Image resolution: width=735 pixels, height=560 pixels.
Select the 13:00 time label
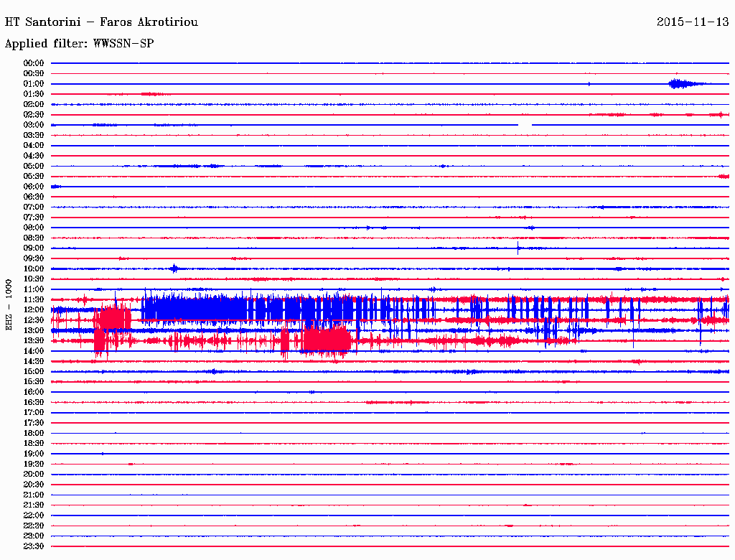click(33, 330)
